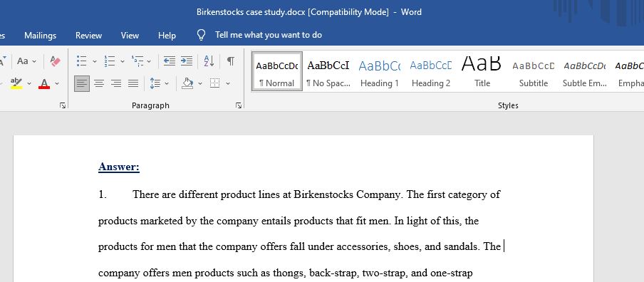Click Clear All Formatting eraser icon

tap(55, 61)
